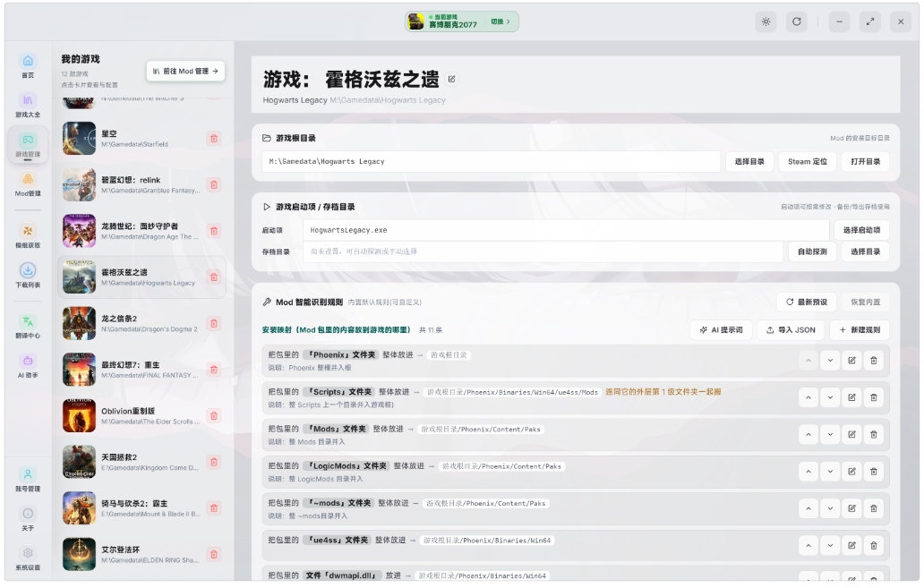The width and height of the screenshot is (924, 588).
Task: Move Phoenix 文件夹 rule down
Action: point(830,361)
